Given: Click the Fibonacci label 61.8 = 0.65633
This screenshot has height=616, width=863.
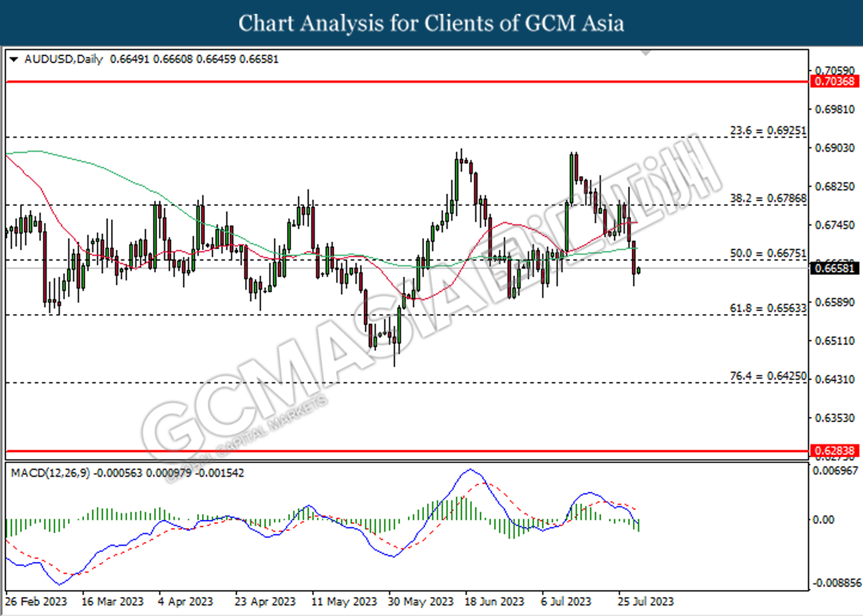Looking at the screenshot, I should pyautogui.click(x=768, y=308).
